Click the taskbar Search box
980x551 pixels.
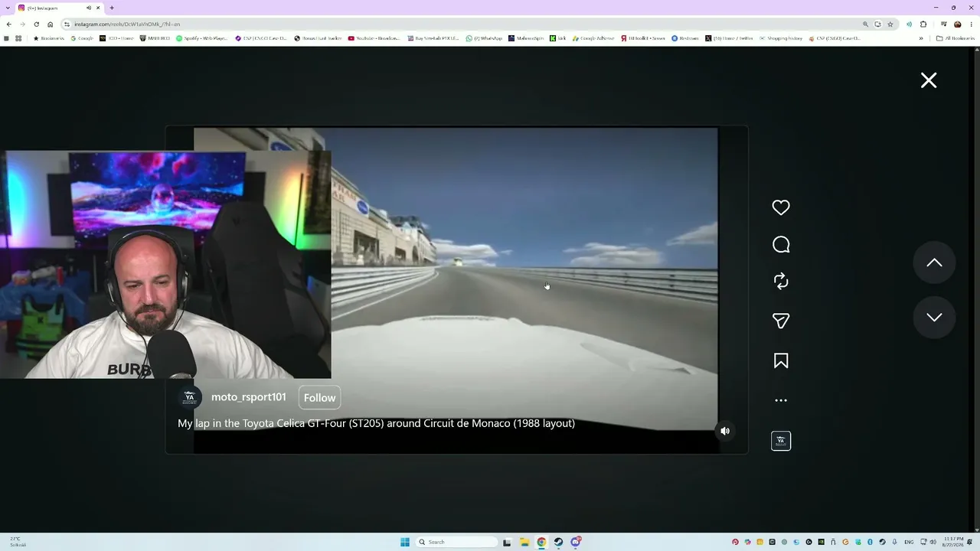457,542
